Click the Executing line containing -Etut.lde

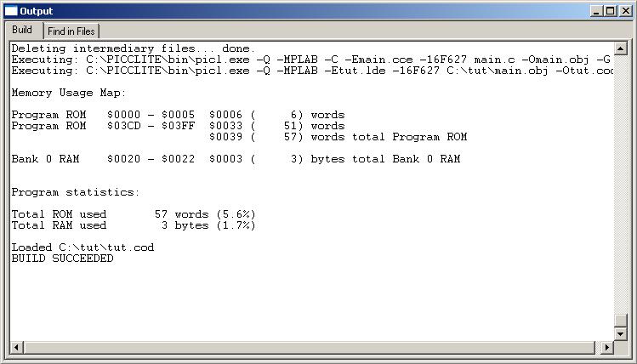point(312,71)
